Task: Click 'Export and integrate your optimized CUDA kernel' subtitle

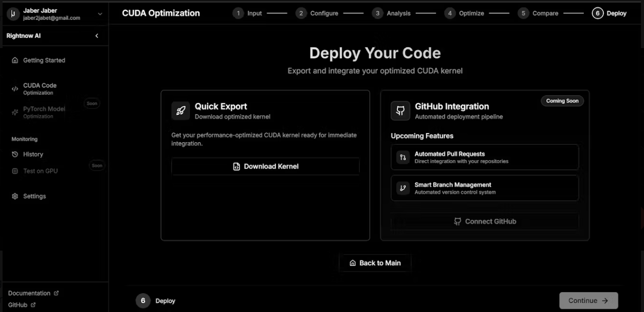Action: click(x=375, y=71)
